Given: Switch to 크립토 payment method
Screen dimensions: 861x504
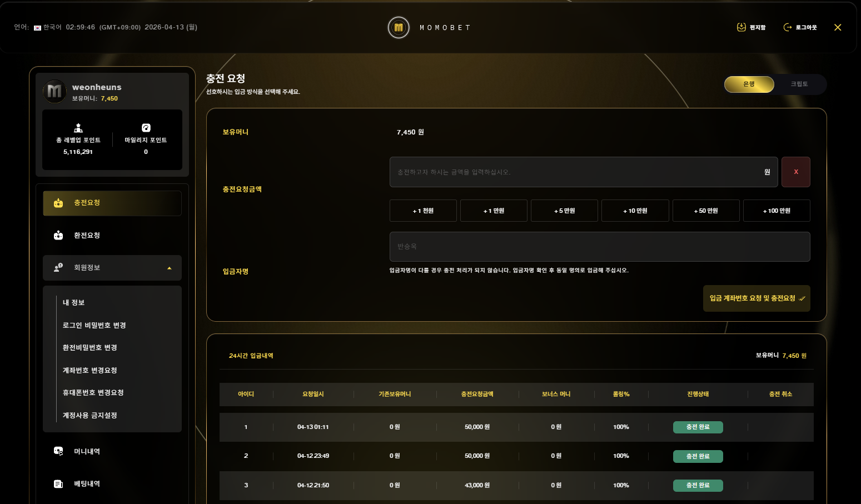Looking at the screenshot, I should click(799, 84).
